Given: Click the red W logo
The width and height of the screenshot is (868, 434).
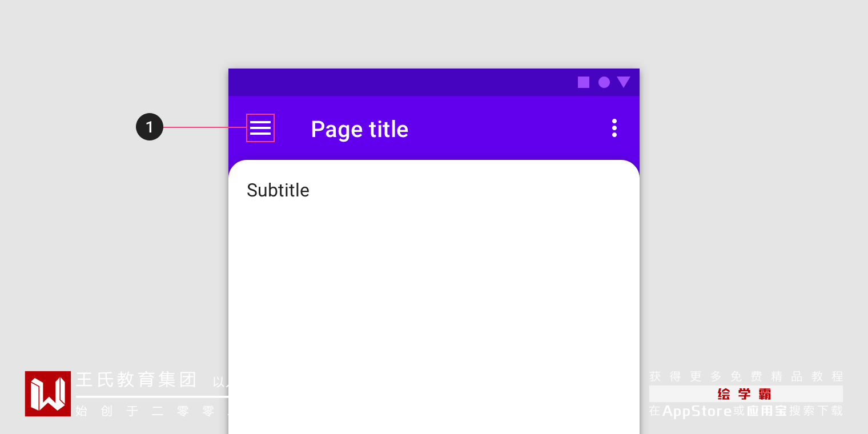Looking at the screenshot, I should pyautogui.click(x=48, y=393).
